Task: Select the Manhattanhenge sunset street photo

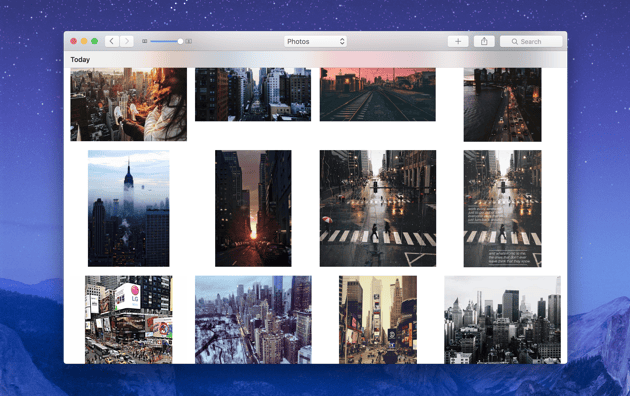Action: (x=253, y=208)
